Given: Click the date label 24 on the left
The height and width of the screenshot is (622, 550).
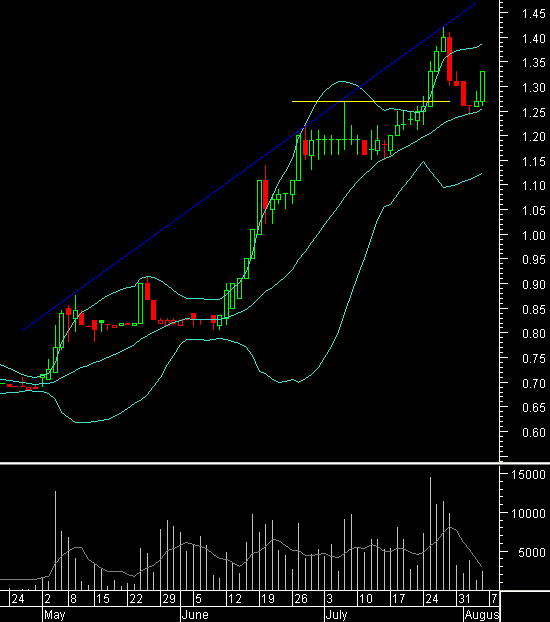Looking at the screenshot, I should pyautogui.click(x=18, y=599).
